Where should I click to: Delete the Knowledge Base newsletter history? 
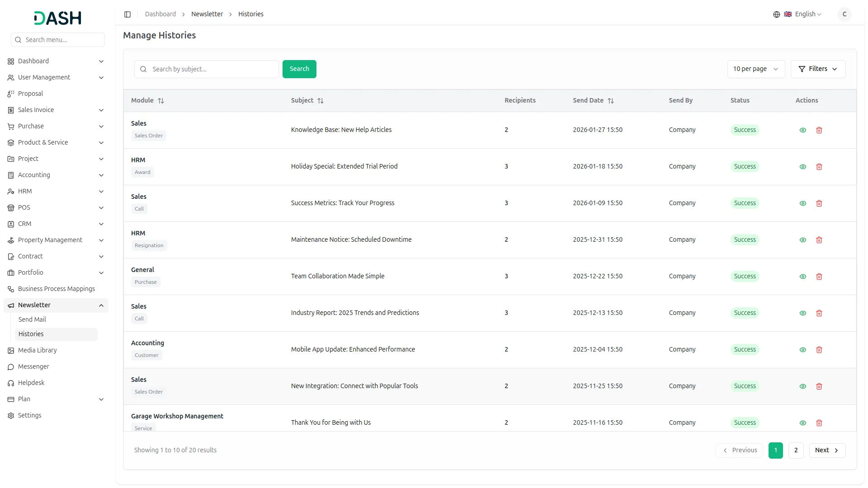click(x=819, y=130)
